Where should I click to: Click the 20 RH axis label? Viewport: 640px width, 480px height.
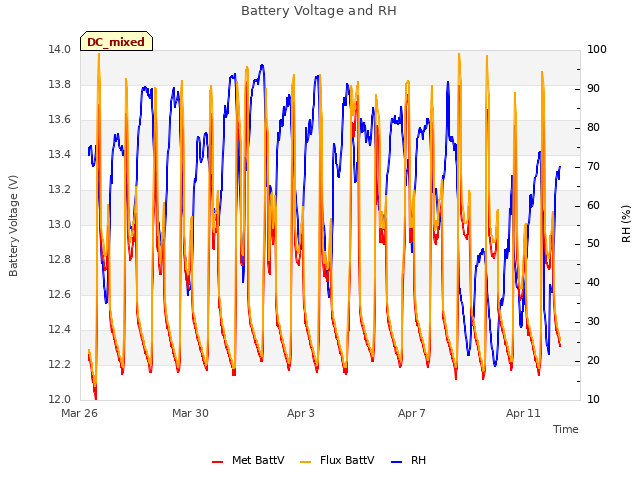(x=593, y=361)
